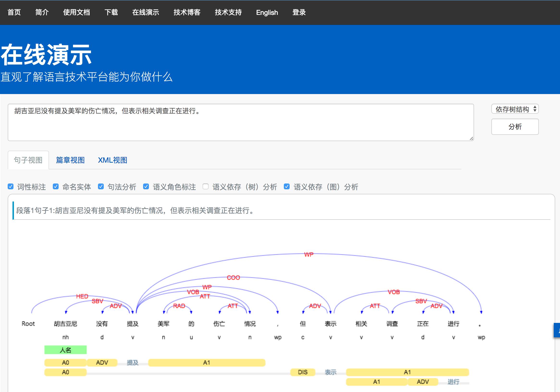Toggle the 语义角色标注 checkbox
The image size is (560, 392).
[146, 187]
